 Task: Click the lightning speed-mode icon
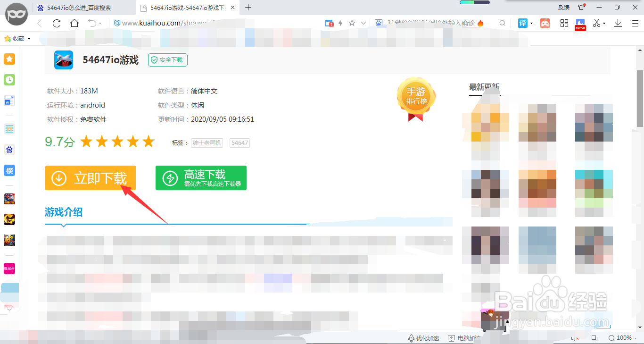340,23
